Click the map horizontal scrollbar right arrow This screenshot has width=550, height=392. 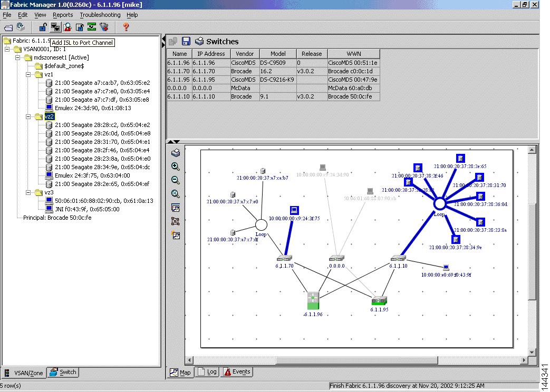point(524,360)
